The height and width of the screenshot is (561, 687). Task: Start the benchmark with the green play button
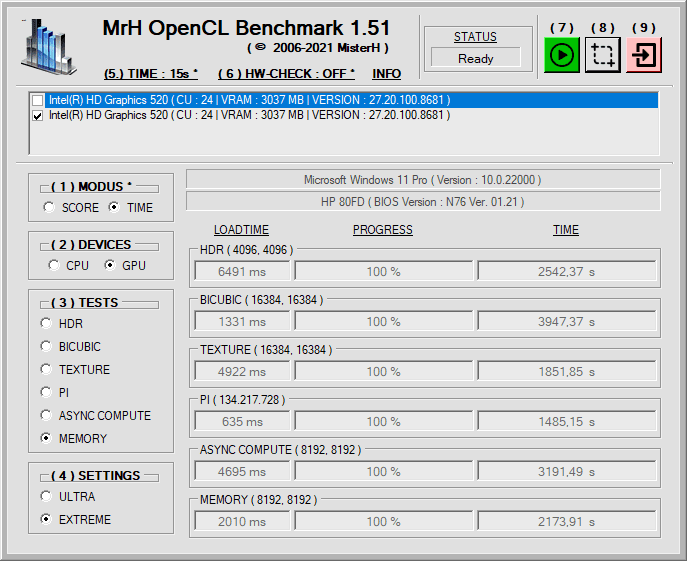[562, 55]
